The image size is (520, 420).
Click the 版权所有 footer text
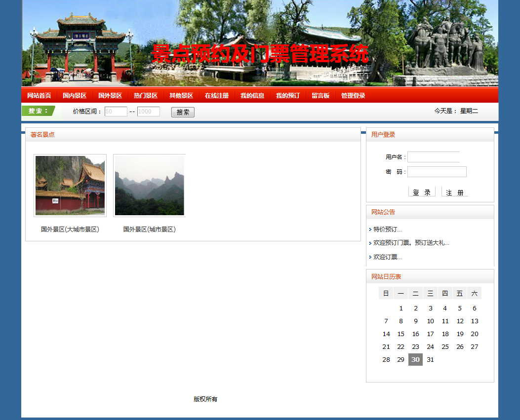[205, 399]
